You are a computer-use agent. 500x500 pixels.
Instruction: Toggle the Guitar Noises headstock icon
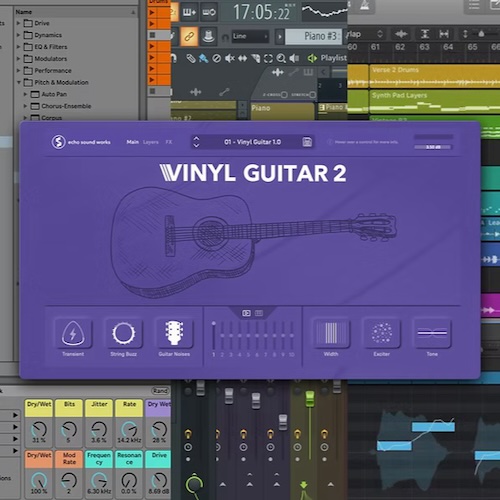point(174,333)
